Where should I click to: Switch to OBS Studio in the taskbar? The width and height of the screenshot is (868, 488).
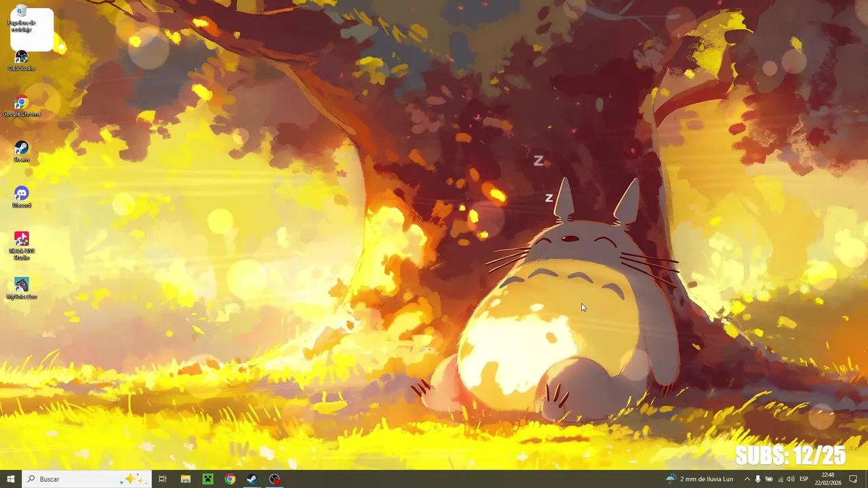click(274, 479)
